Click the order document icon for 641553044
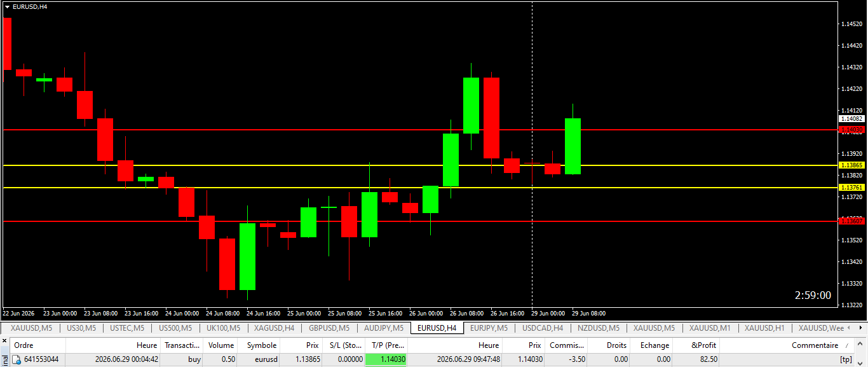This screenshot has width=868, height=367. click(17, 359)
